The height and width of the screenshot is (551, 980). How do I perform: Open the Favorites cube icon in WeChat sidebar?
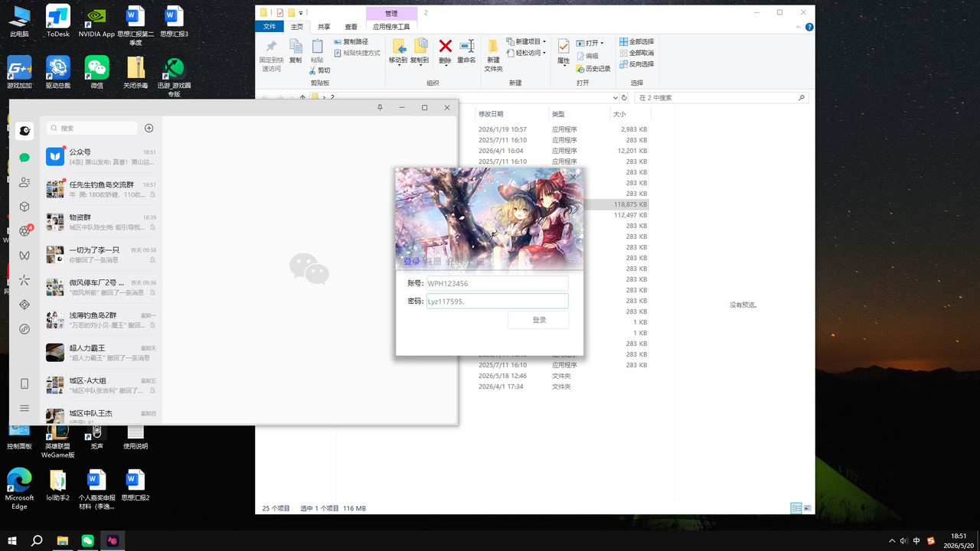click(x=24, y=207)
